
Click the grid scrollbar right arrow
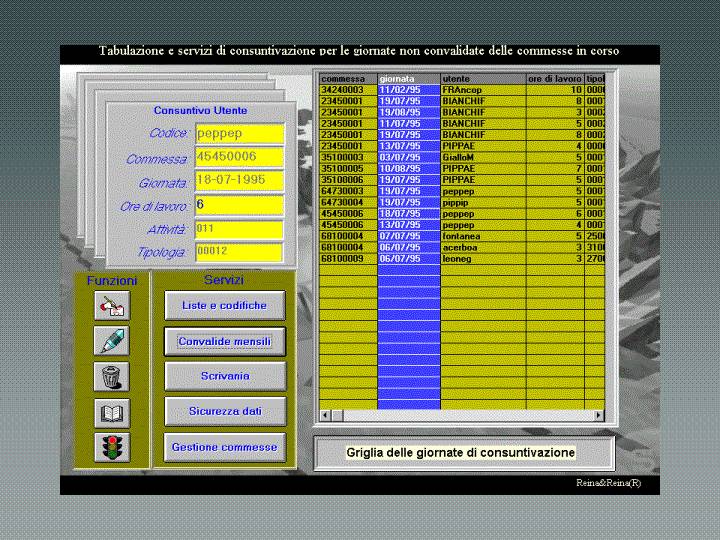click(x=598, y=415)
